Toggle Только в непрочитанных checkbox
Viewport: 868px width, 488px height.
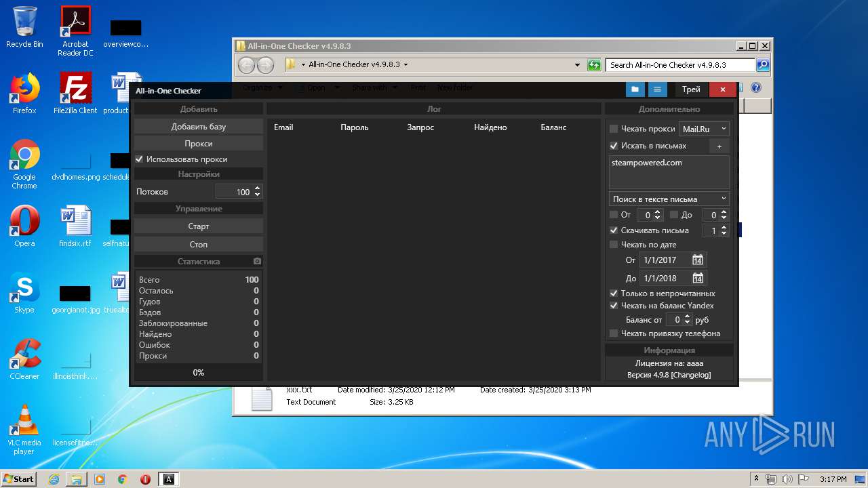[x=614, y=293]
